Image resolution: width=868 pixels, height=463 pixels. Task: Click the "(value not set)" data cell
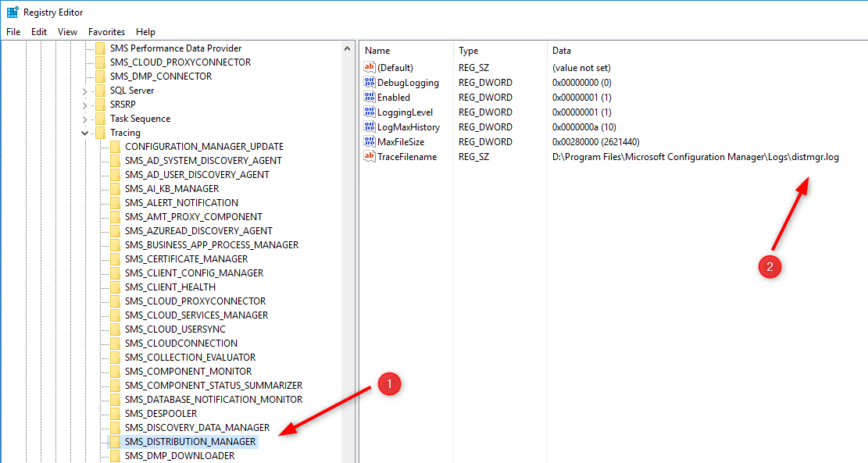pos(581,67)
